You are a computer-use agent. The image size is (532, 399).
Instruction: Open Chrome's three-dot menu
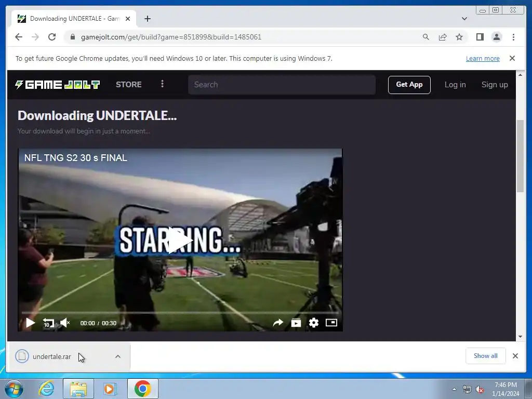pos(513,37)
